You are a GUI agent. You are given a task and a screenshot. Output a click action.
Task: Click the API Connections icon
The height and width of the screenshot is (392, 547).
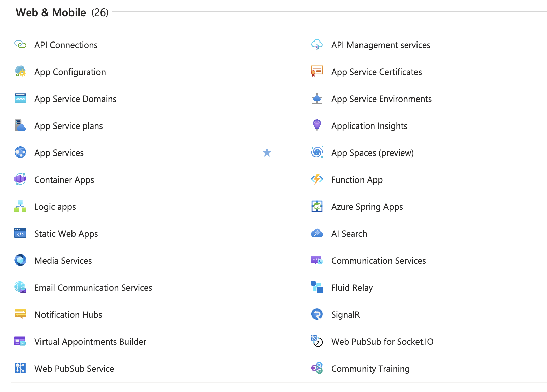point(20,45)
